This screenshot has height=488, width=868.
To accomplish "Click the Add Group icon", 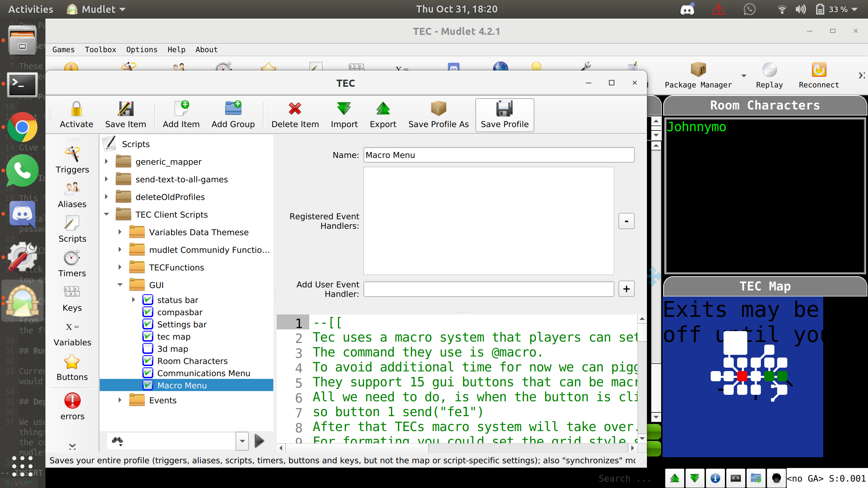I will coord(233,109).
